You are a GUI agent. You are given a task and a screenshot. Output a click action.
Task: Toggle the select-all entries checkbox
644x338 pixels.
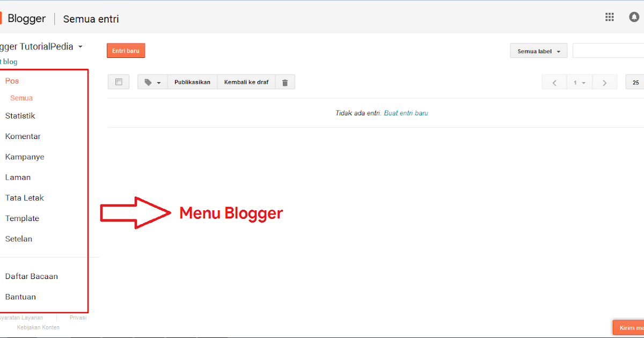118,82
